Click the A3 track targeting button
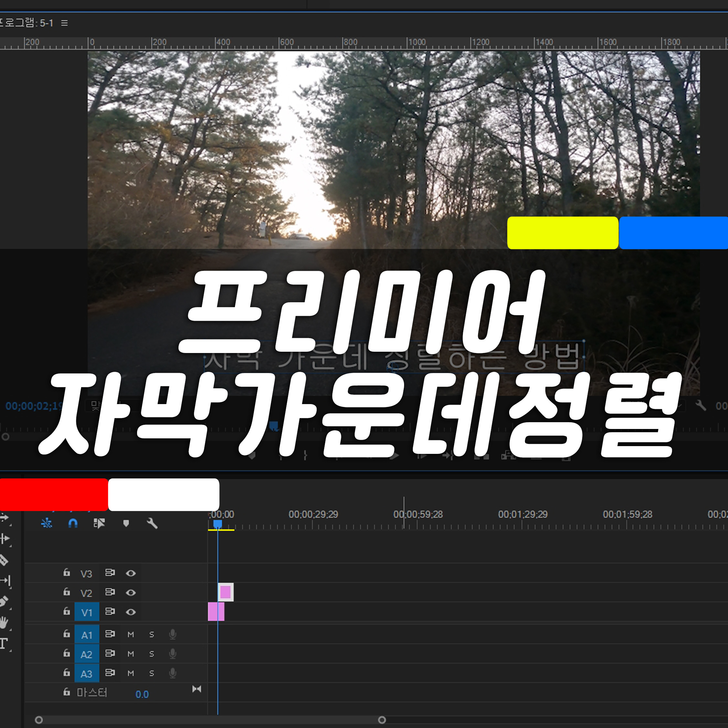 (87, 673)
